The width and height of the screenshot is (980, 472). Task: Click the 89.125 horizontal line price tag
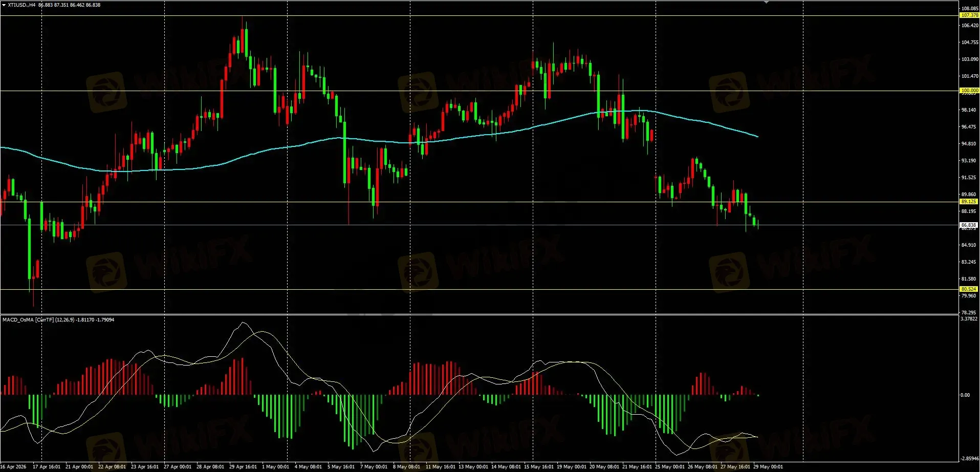point(969,202)
